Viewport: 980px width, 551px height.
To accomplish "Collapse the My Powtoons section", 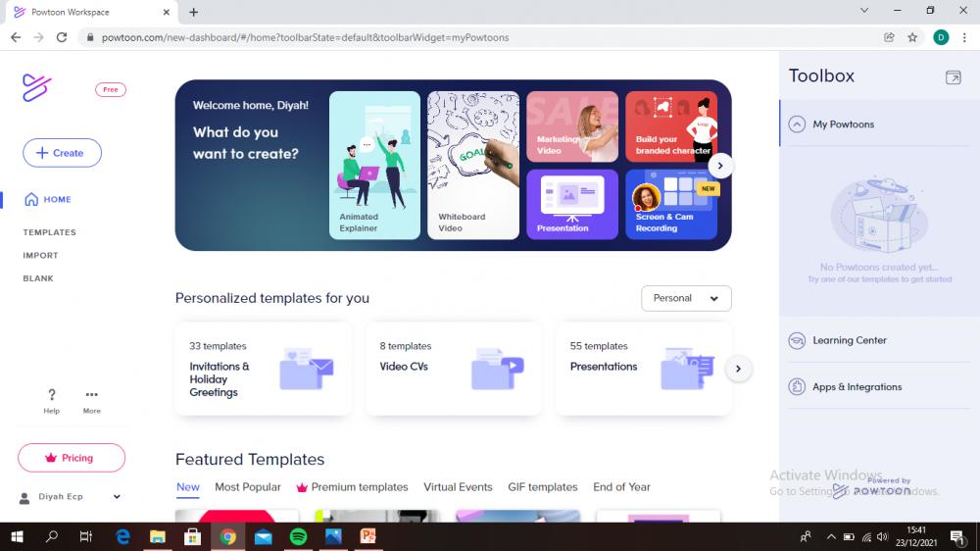I will tap(797, 125).
